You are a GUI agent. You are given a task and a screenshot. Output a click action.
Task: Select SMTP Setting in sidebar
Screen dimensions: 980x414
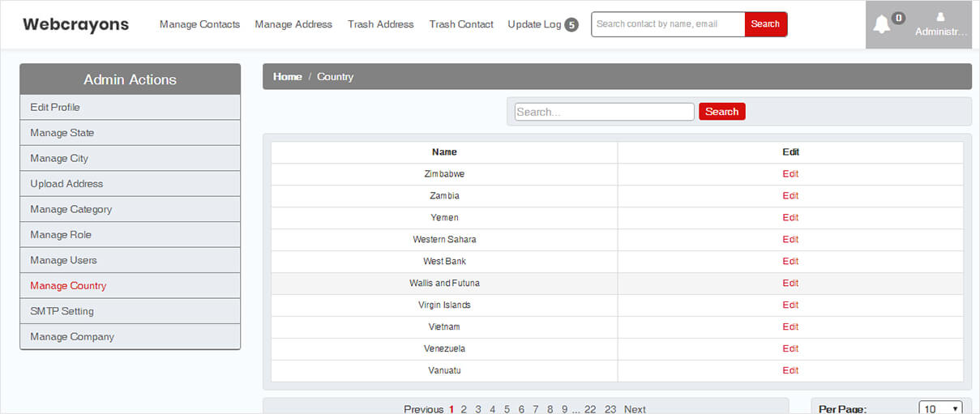click(x=62, y=311)
